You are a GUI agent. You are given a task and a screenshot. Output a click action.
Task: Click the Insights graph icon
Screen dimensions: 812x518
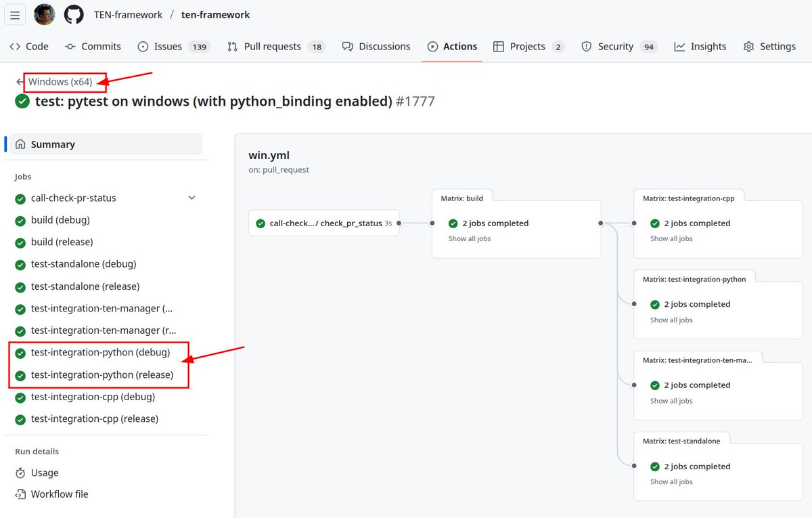679,47
